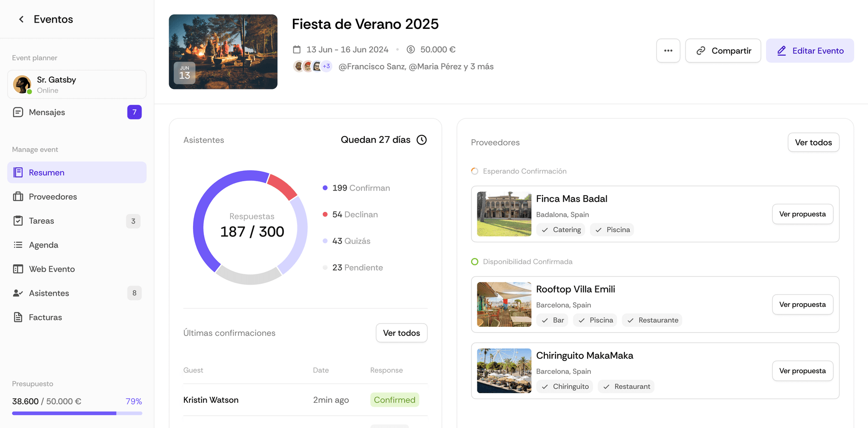Viewport: 868px width, 428px height.
Task: Open the Mensajes icon in sidebar
Action: pos(18,112)
